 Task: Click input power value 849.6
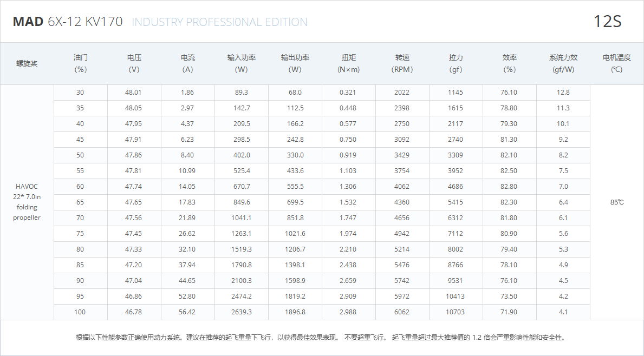tap(242, 202)
